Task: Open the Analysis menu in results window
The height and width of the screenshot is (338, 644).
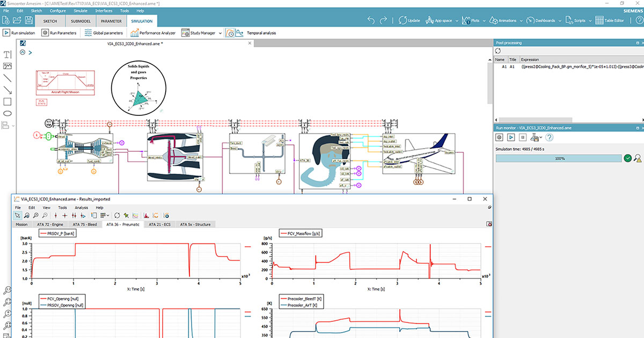Action: [82, 208]
